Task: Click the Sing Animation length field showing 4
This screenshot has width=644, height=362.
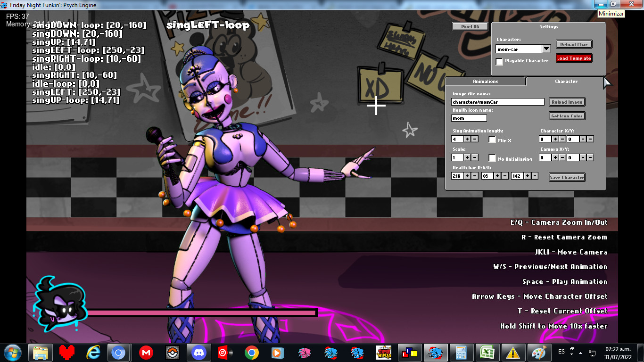Action: [457, 139]
